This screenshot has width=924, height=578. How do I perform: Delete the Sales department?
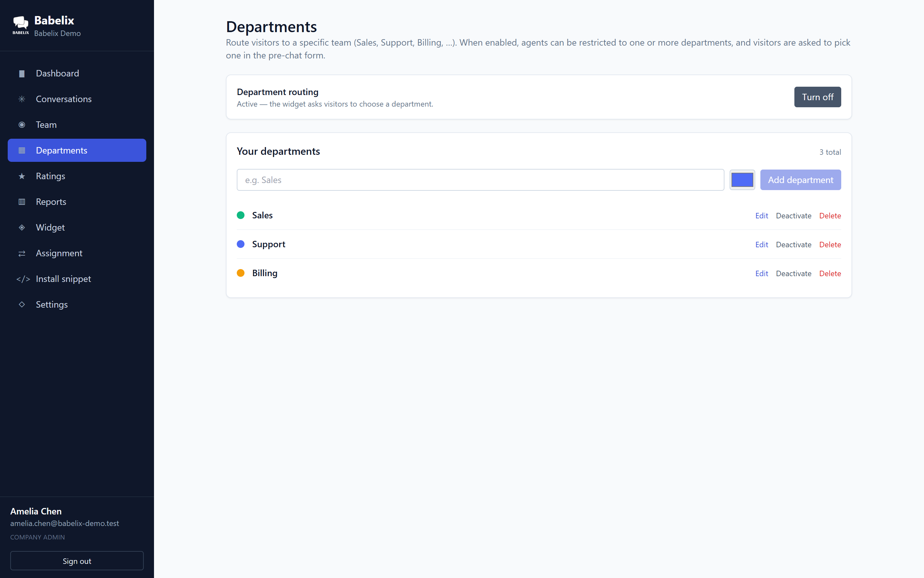830,215
